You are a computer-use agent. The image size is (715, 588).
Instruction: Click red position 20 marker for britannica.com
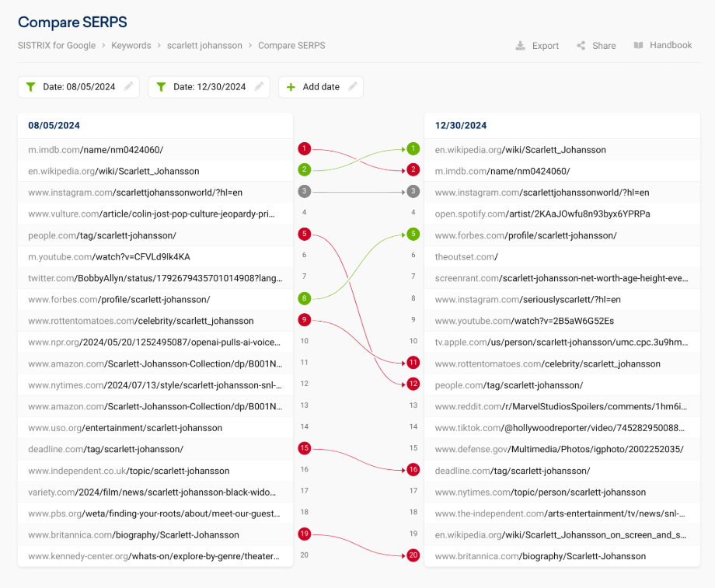click(413, 555)
